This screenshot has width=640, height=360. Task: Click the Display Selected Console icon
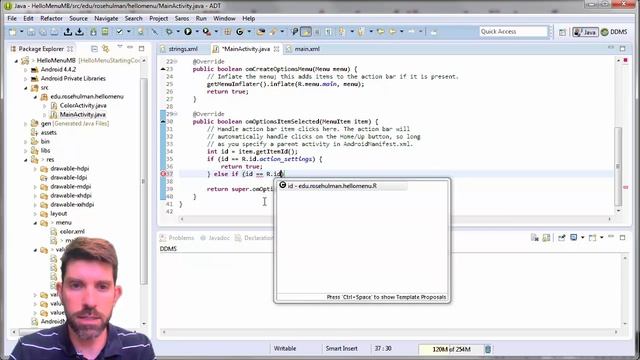(573, 238)
